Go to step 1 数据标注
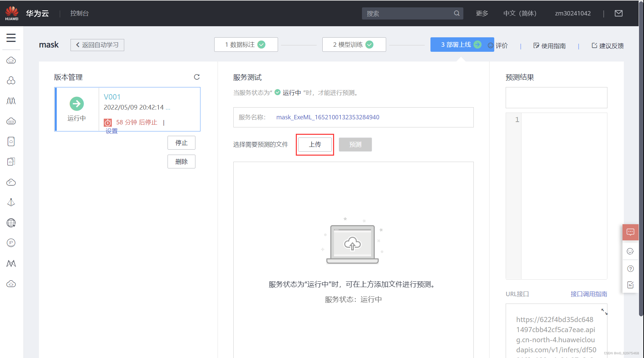This screenshot has width=644, height=358. pos(246,44)
